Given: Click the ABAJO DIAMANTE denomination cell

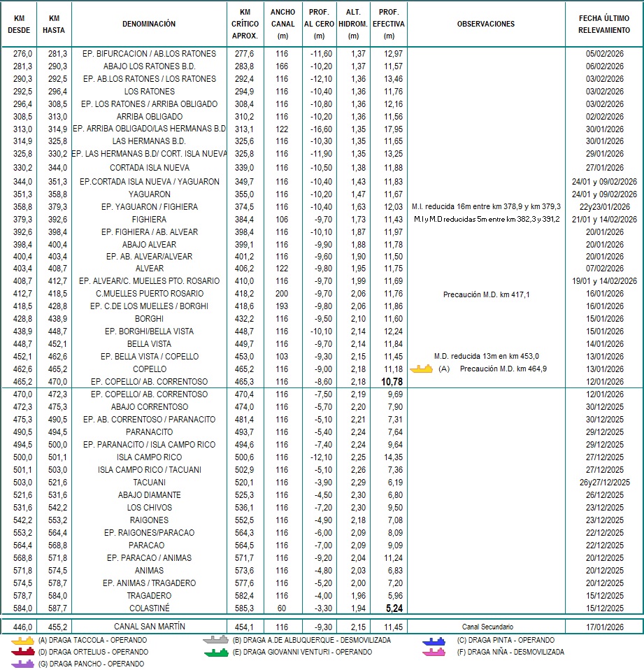Looking at the screenshot, I should pyautogui.click(x=149, y=495).
